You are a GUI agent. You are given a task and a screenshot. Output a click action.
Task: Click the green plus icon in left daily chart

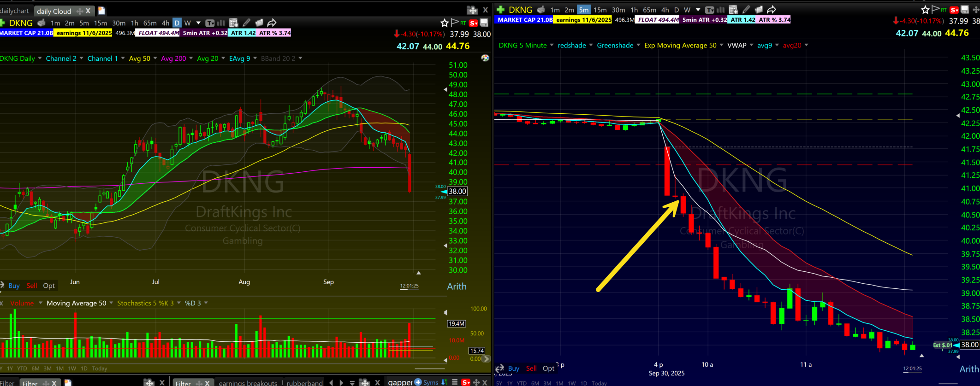(x=2, y=23)
